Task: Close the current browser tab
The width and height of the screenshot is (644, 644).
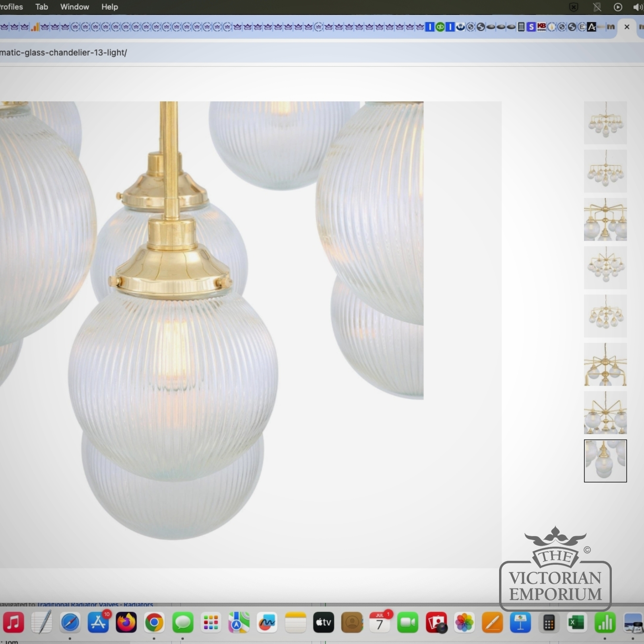Action: (627, 27)
